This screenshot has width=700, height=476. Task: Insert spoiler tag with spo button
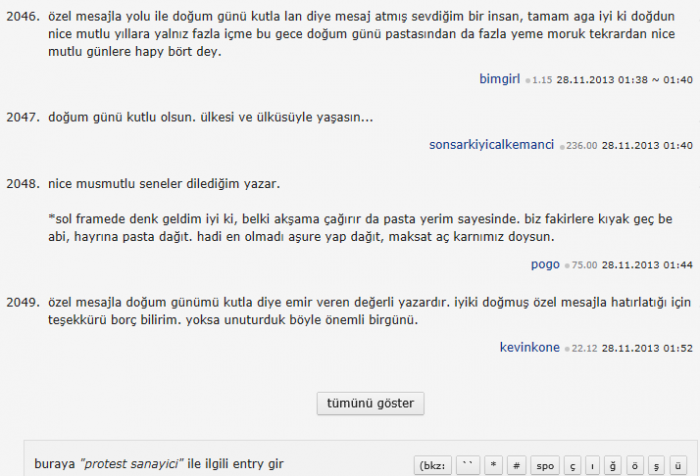pos(545,466)
